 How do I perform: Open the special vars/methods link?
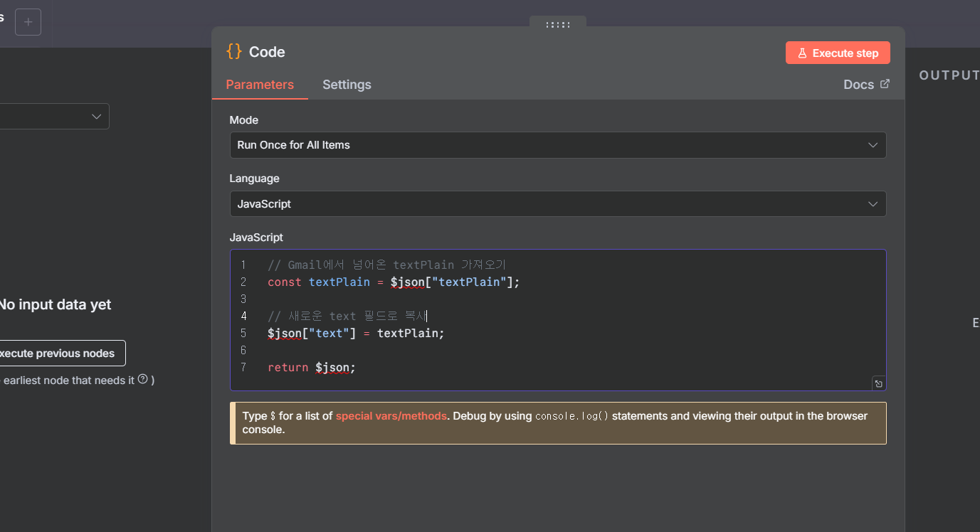[391, 416]
